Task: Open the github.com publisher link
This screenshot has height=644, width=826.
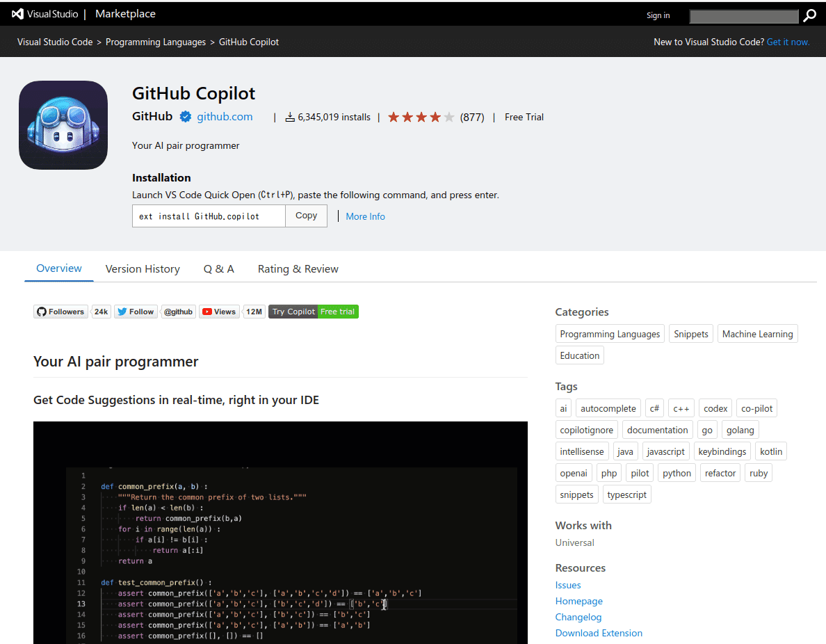Action: 225,116
